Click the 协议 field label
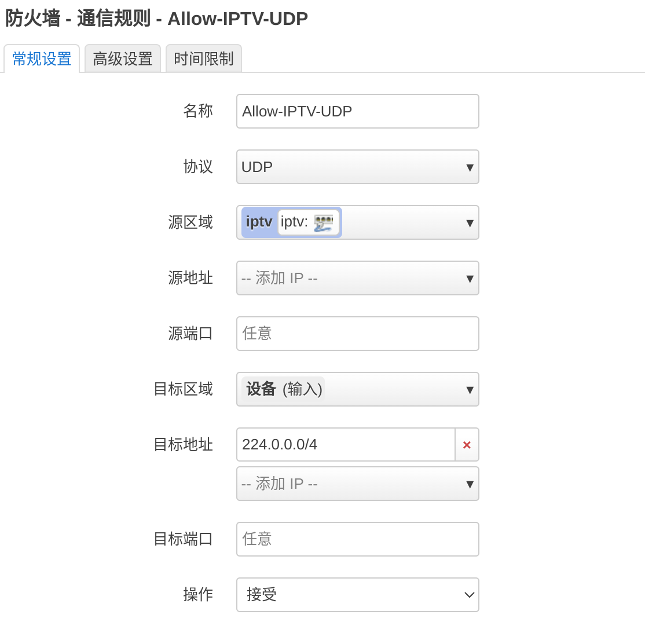 point(198,167)
